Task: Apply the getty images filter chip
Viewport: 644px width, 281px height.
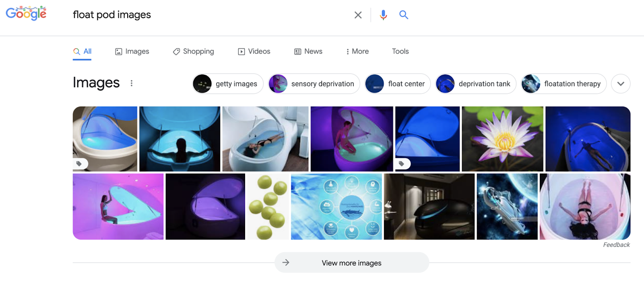Action: click(x=228, y=84)
